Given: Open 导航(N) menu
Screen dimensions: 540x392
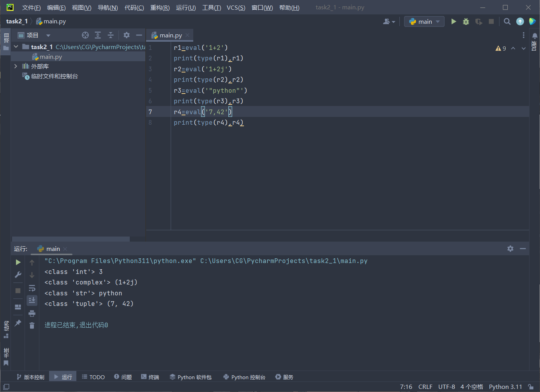Looking at the screenshot, I should pyautogui.click(x=108, y=7).
